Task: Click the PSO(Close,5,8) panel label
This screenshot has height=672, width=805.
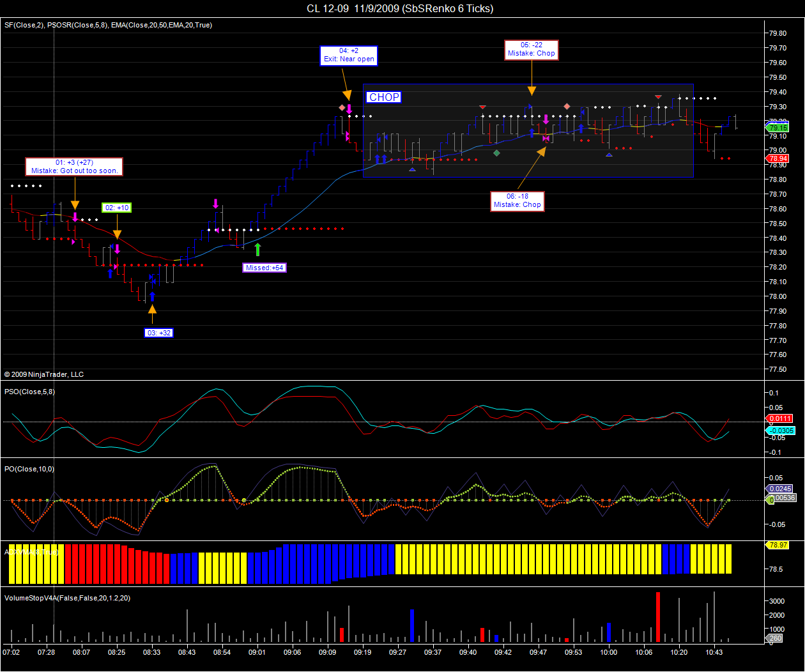Action: coord(29,392)
